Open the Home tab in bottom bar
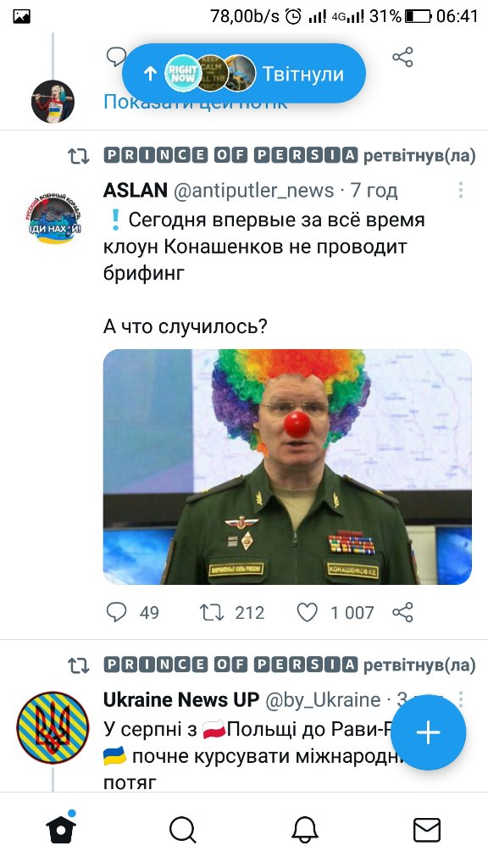Screen dimensions: 488x868 (x=61, y=829)
